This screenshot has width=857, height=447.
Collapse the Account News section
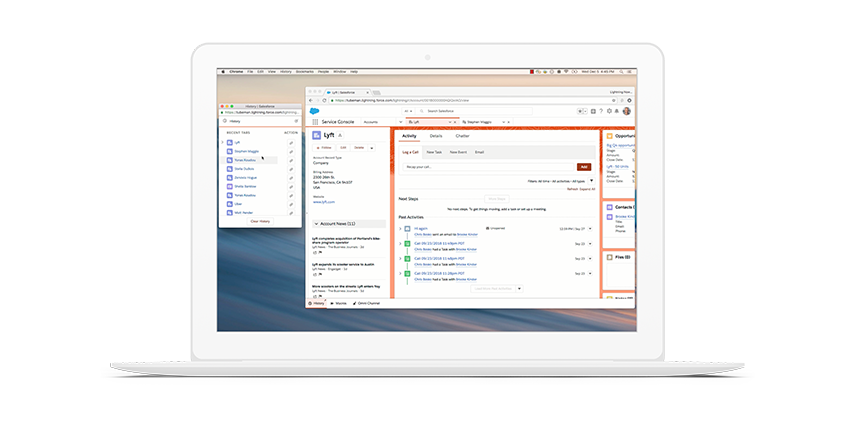[x=316, y=224]
